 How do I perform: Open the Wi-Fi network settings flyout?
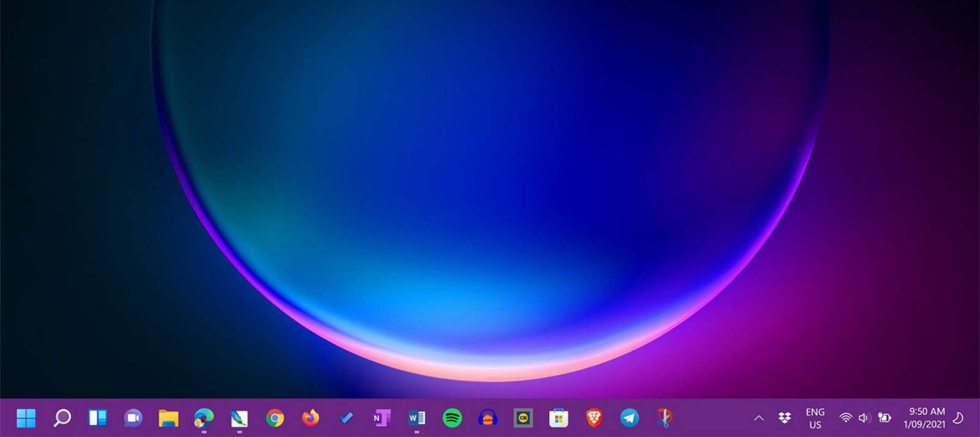tap(846, 417)
